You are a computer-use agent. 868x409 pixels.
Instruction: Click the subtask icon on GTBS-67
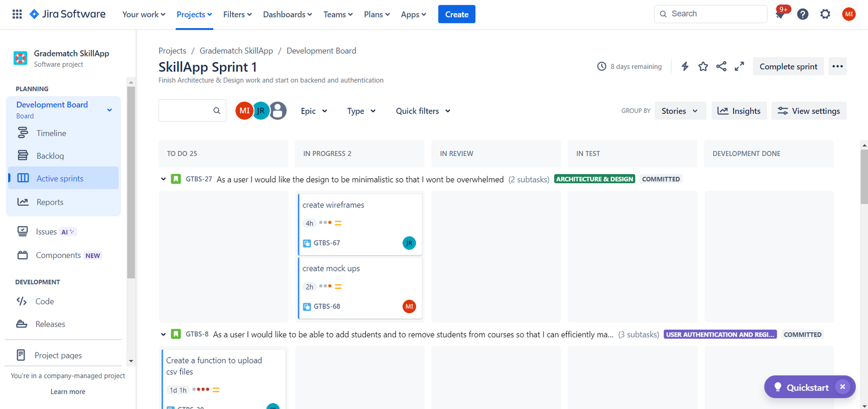[x=307, y=243]
